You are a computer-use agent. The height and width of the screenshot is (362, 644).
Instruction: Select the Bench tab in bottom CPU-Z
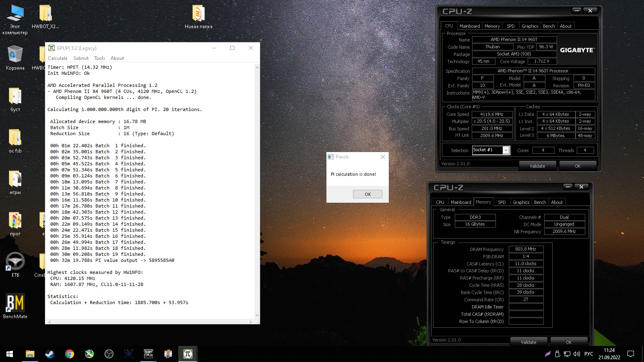pos(540,202)
